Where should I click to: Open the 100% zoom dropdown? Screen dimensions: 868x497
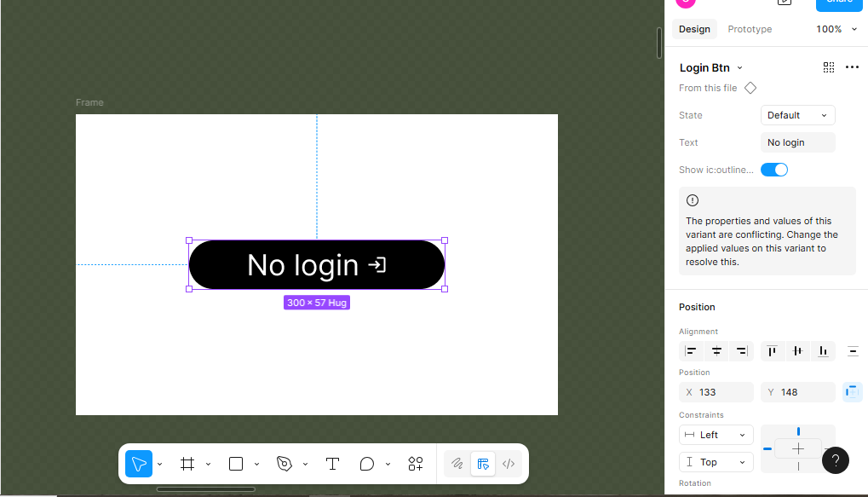[836, 29]
